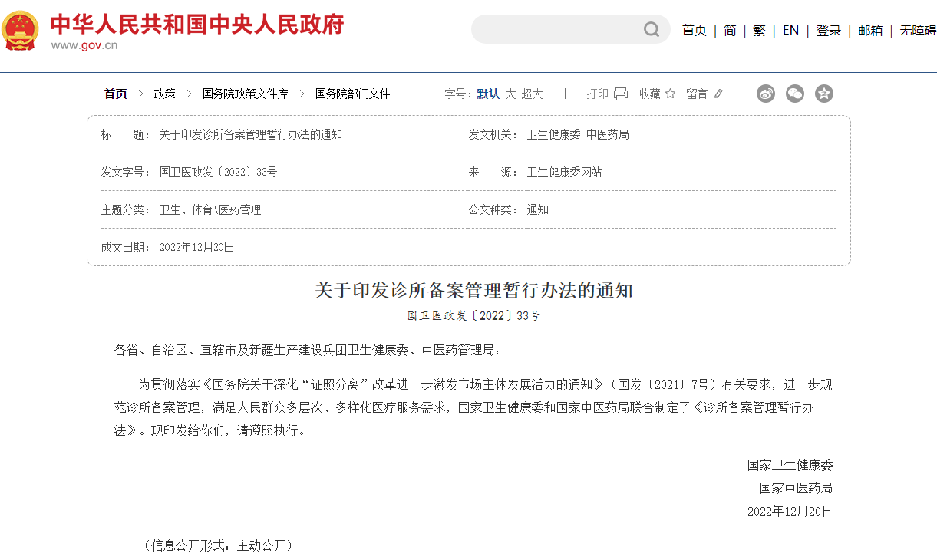Click the pencil message icon
937x560 pixels.
[x=718, y=94]
